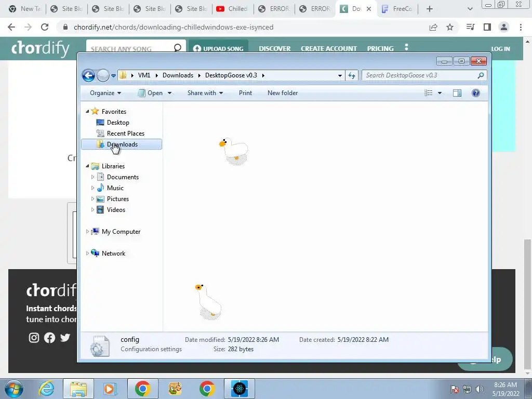Collapse the Favorites group
This screenshot has height=399, width=532.
coord(87,111)
